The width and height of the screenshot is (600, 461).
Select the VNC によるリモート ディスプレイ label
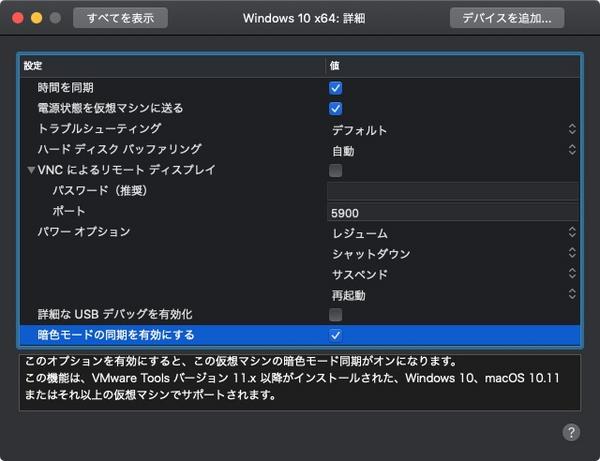pos(127,170)
